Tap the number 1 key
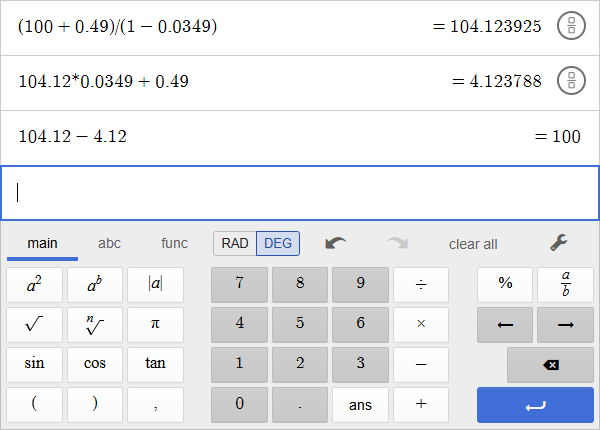 240,365
